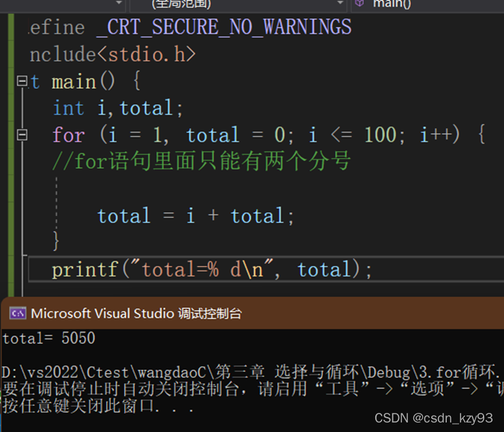Click the debug console window icon

(18, 313)
